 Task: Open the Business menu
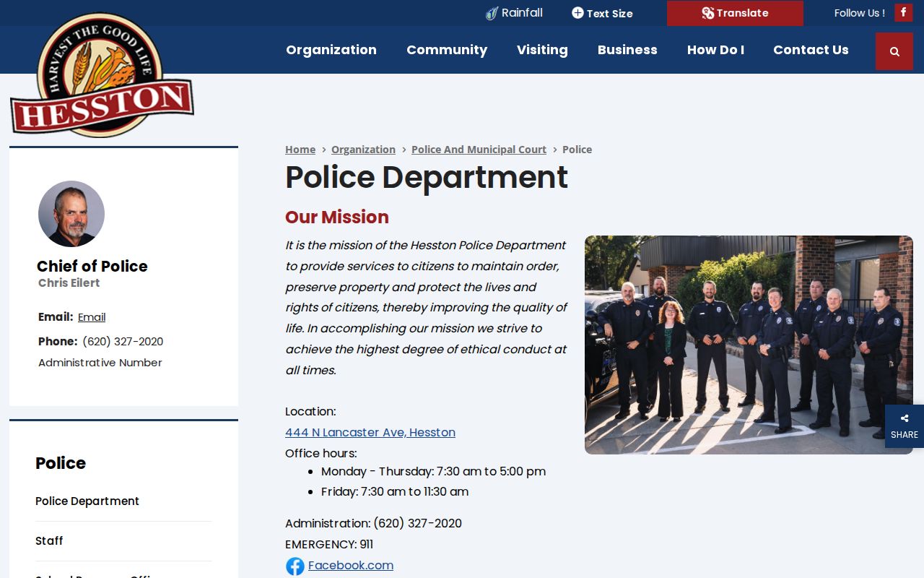pos(627,50)
